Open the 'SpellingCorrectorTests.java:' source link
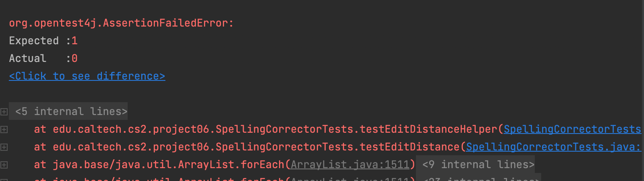The width and height of the screenshot is (644, 181). pos(554,147)
